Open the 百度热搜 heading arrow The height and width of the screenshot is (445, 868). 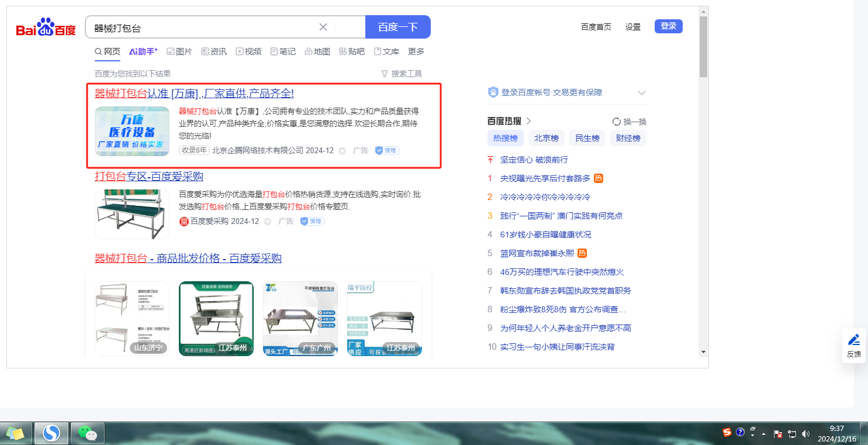pos(529,122)
